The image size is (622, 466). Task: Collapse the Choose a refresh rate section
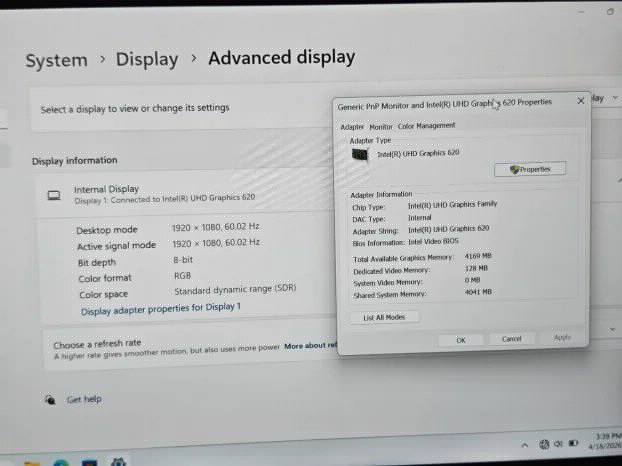[612, 330]
